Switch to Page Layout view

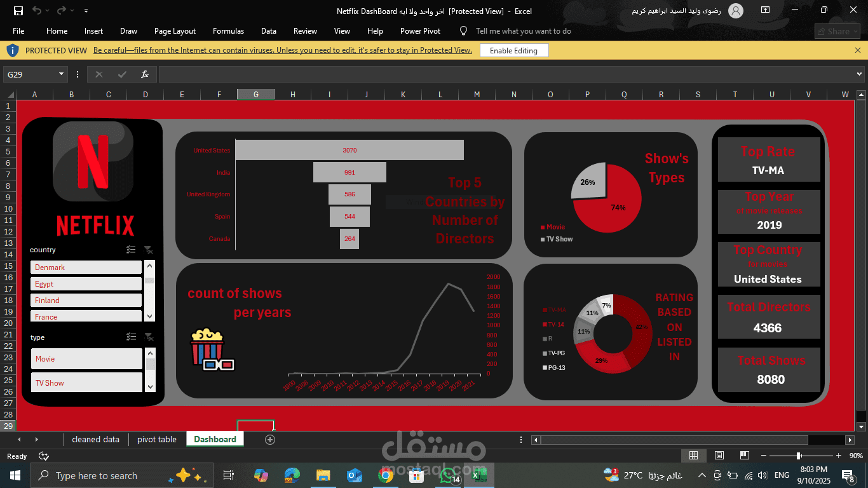719,456
